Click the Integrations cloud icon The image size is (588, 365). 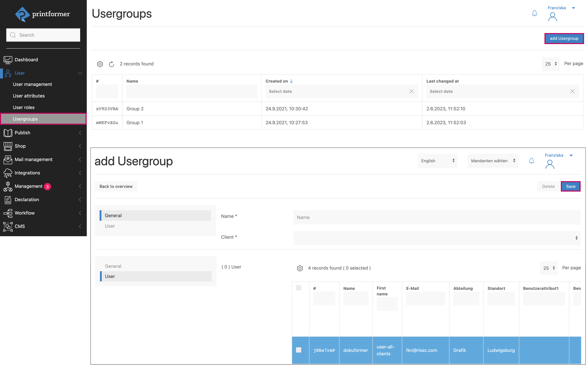click(8, 173)
